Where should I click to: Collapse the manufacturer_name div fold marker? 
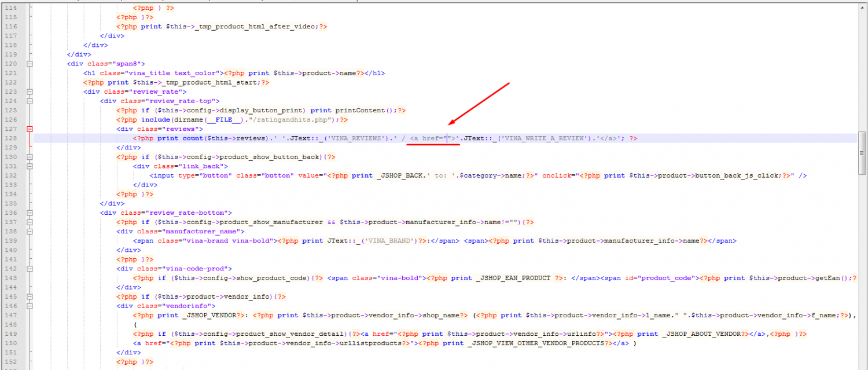pos(30,232)
